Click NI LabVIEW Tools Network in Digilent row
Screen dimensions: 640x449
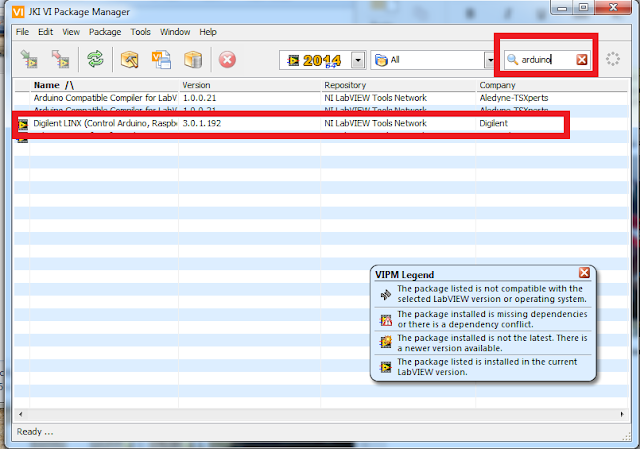coord(375,123)
